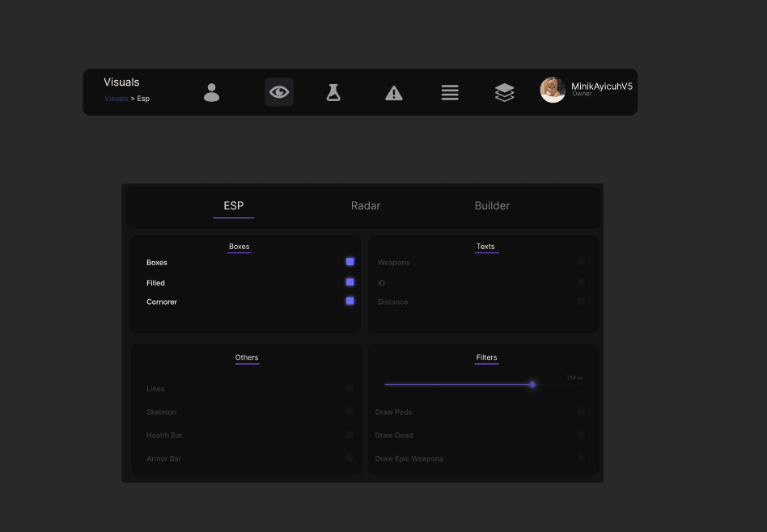Select the ESP tab
767x532 pixels.
coord(233,206)
